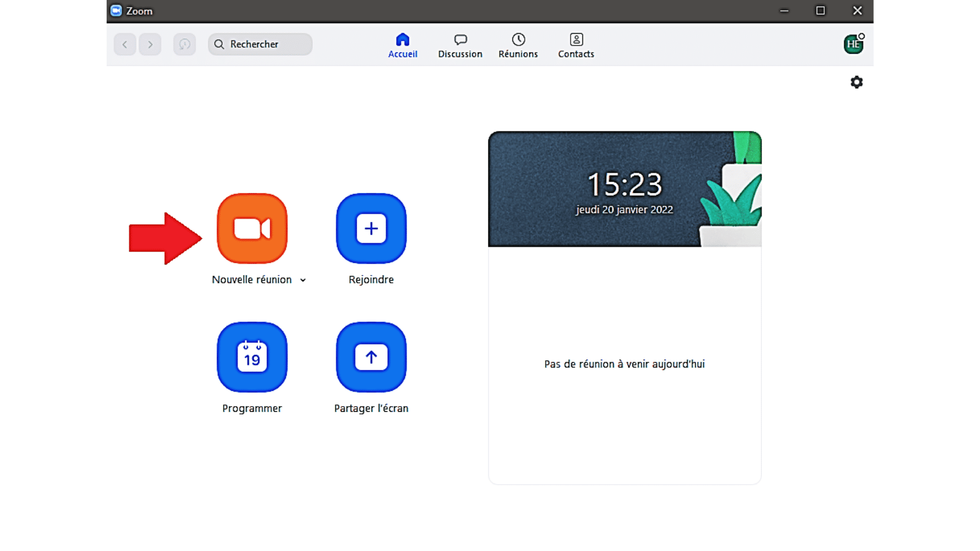Start a new meeting with the orange camera icon
The image size is (980, 551).
point(252,228)
